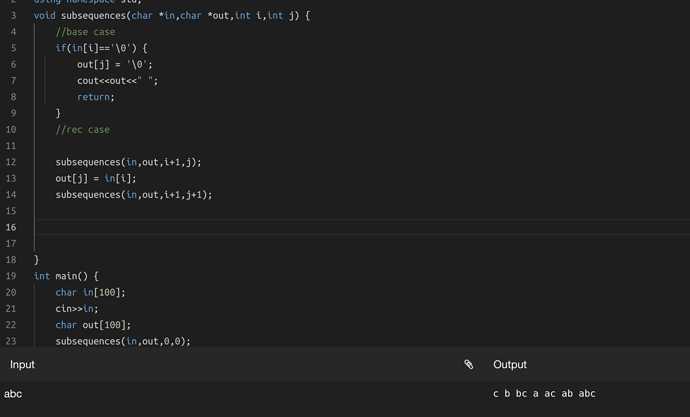Click the 'return;' statement on line 8

pos(96,97)
